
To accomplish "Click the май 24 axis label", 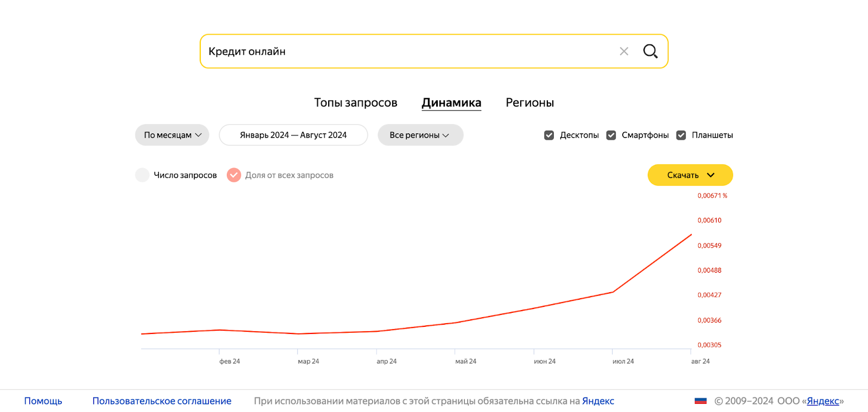I will click(465, 361).
